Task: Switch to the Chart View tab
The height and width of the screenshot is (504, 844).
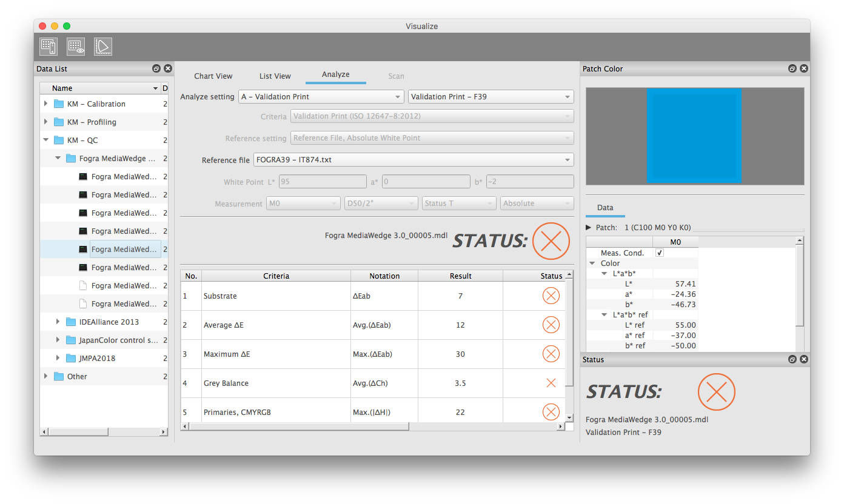Action: tap(213, 76)
